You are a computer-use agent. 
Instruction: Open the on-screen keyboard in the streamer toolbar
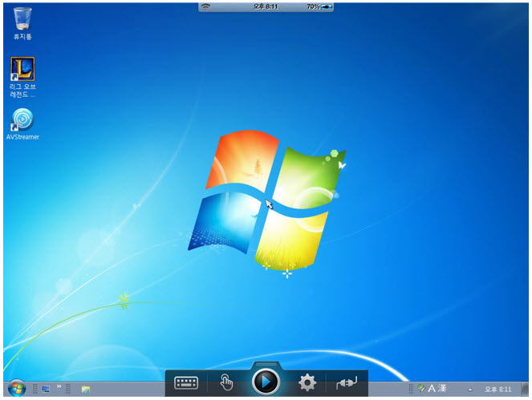coord(186,382)
